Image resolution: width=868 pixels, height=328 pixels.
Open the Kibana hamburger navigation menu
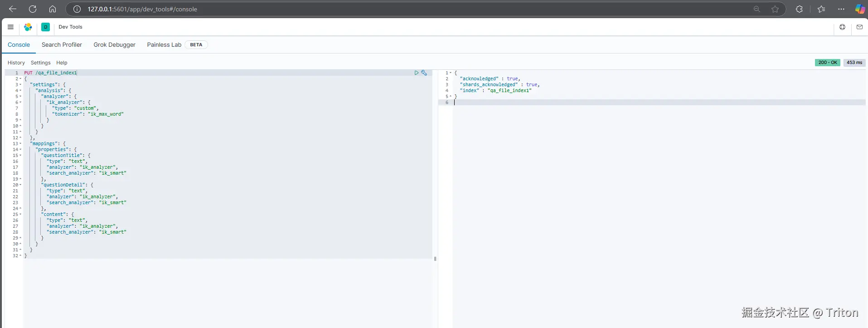[x=11, y=27]
